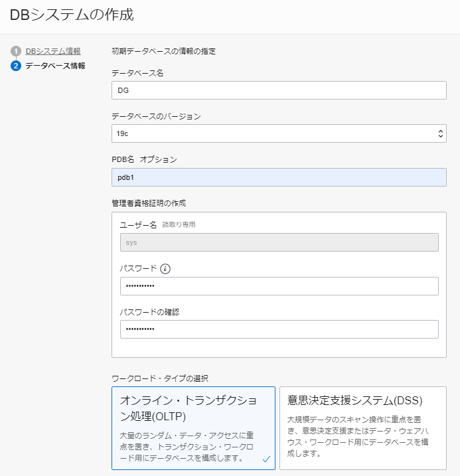460x476 pixels.
Task: Click the パスワード label text
Action: tap(138, 269)
